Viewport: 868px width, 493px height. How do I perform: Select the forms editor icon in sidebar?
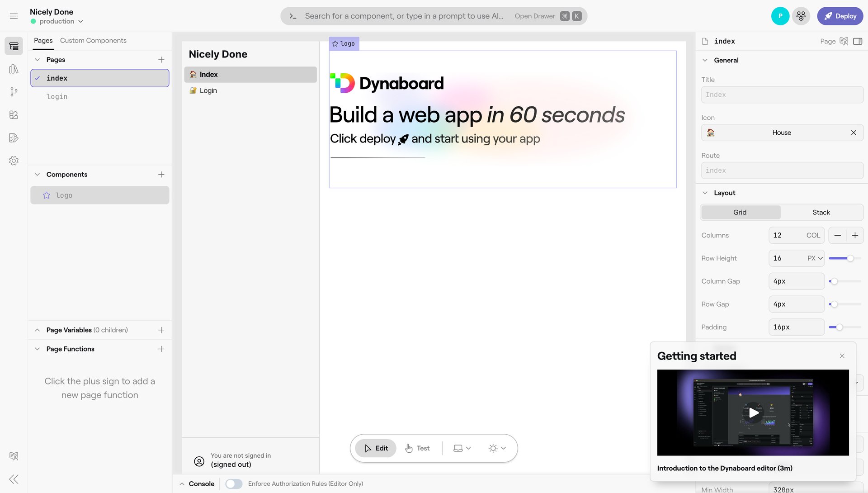pos(14,138)
